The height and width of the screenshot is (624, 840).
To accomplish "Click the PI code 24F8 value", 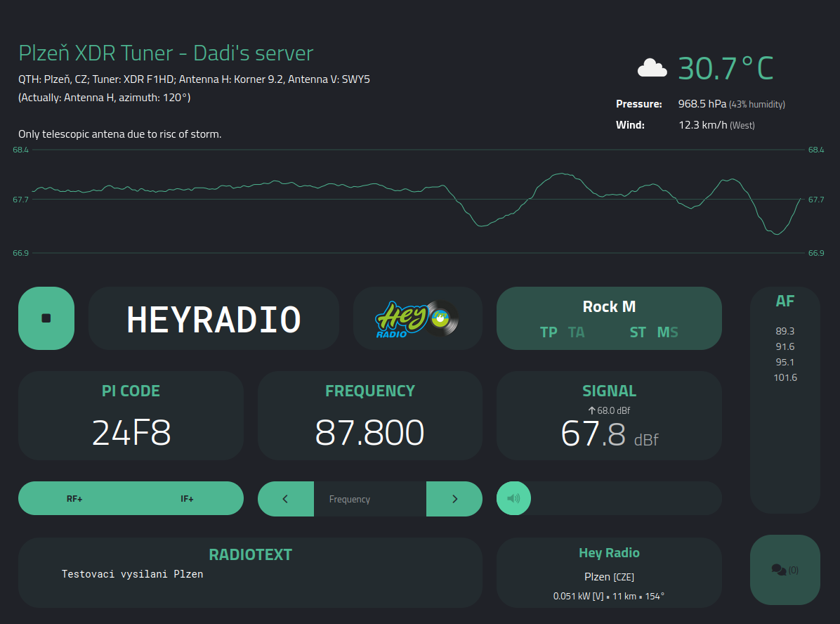I will pyautogui.click(x=131, y=433).
